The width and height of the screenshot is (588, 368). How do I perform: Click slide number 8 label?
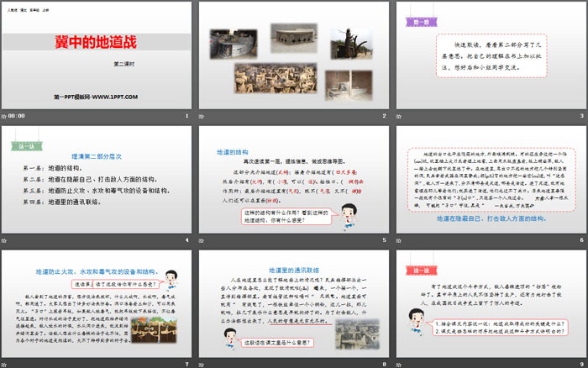[x=384, y=365]
